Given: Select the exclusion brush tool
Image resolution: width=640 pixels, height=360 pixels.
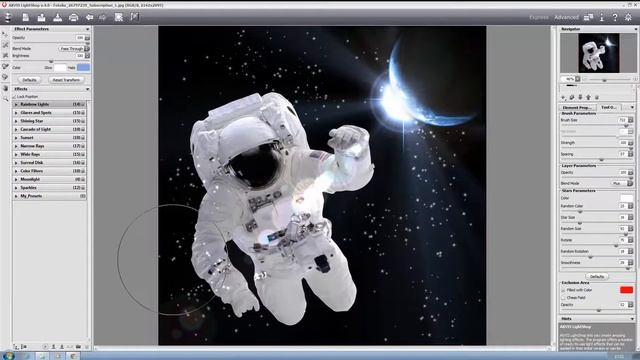Looking at the screenshot, I should point(5,66).
